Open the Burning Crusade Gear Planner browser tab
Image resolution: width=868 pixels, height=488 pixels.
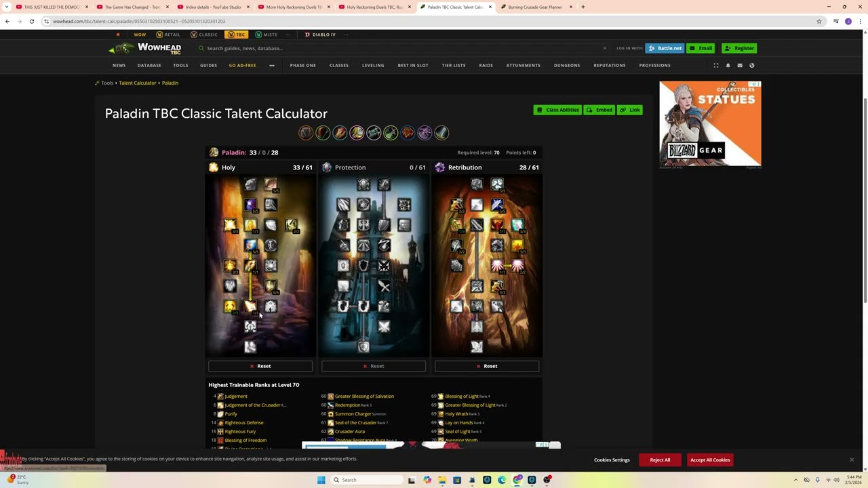[536, 7]
